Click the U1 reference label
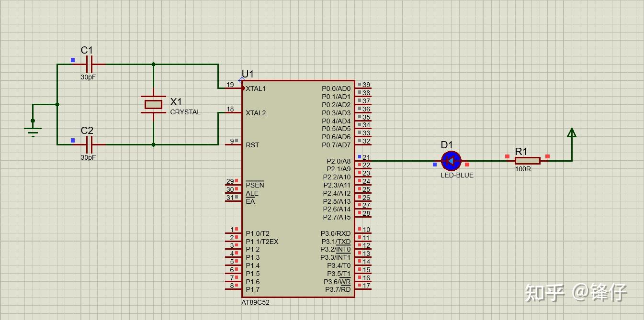Screen dimensions: 644x320 tap(248, 74)
